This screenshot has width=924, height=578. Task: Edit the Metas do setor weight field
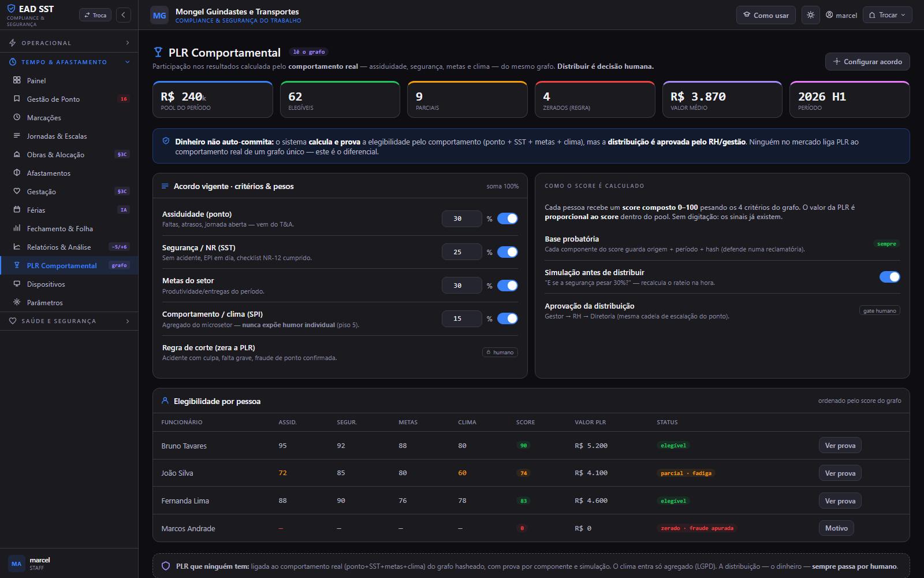point(461,286)
